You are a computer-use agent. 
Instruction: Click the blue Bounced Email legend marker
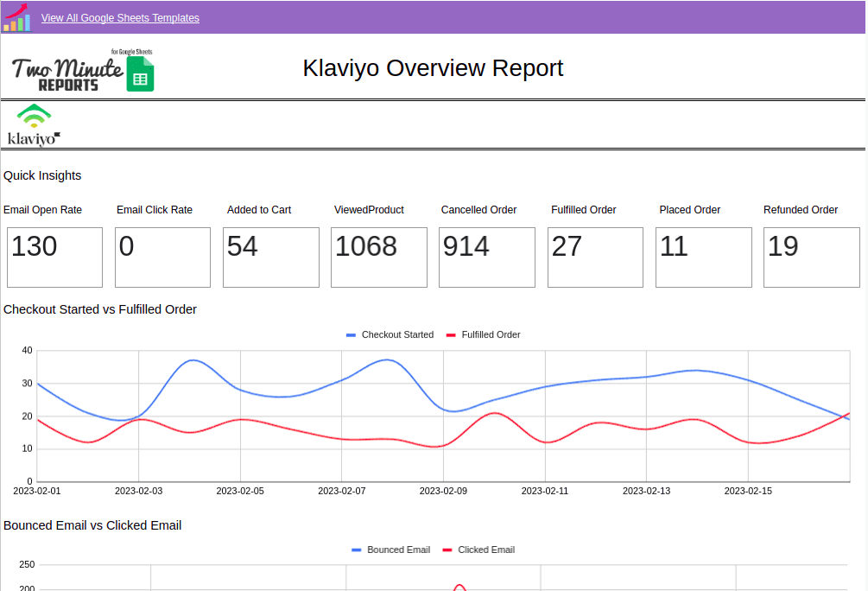(x=354, y=550)
